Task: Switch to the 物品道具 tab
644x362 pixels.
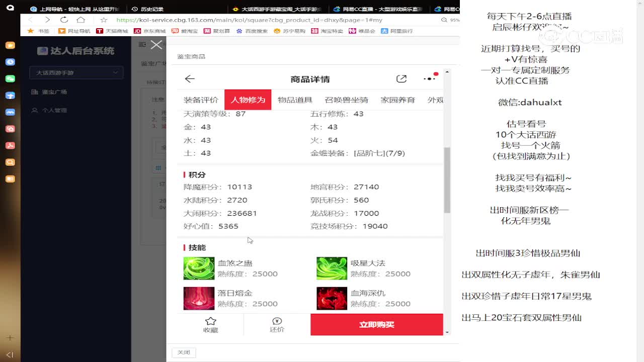Action: click(x=295, y=100)
